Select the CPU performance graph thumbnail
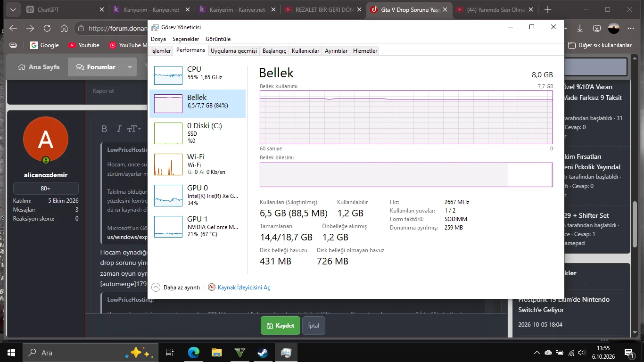The width and height of the screenshot is (644, 362). pos(168,75)
